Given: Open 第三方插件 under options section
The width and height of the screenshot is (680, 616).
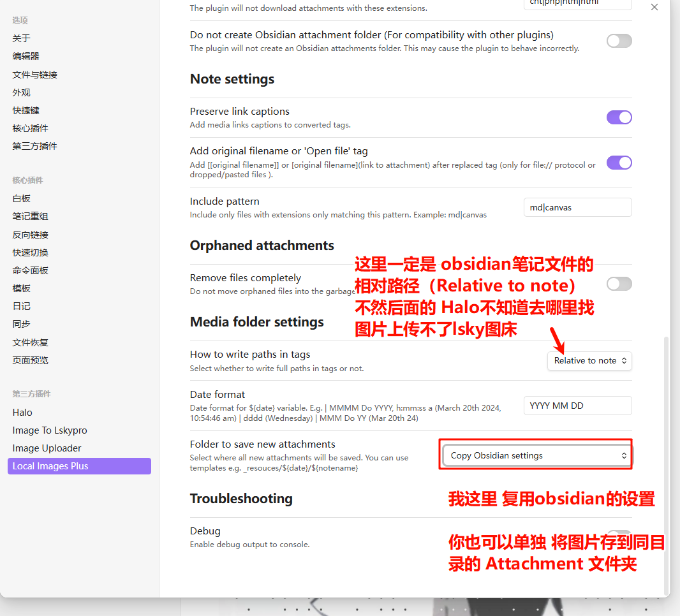Looking at the screenshot, I should tap(35, 146).
